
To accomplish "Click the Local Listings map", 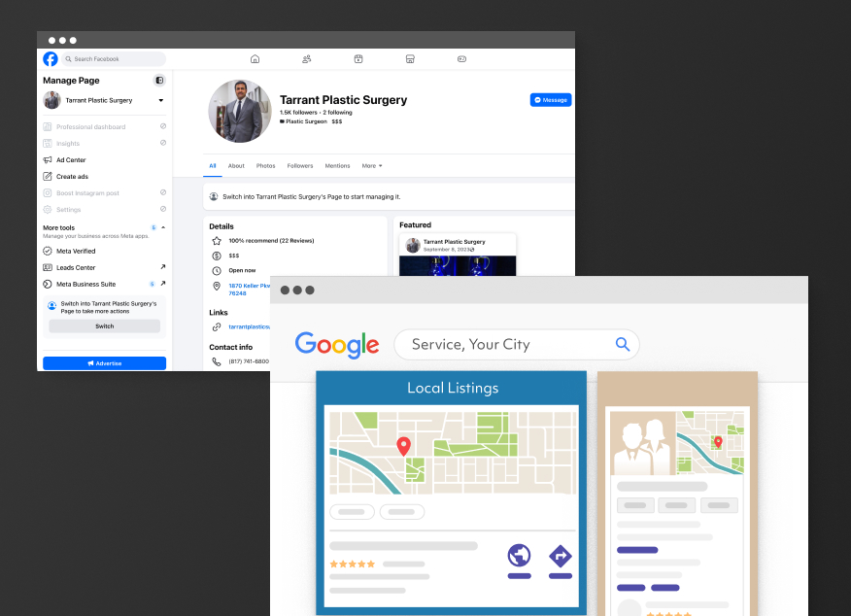I will pyautogui.click(x=453, y=453).
